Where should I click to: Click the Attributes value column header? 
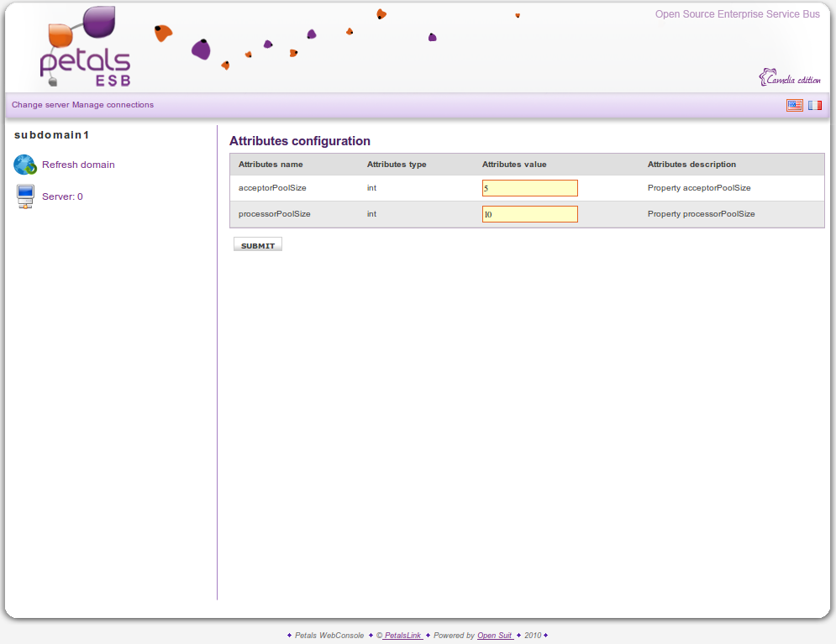(x=514, y=165)
